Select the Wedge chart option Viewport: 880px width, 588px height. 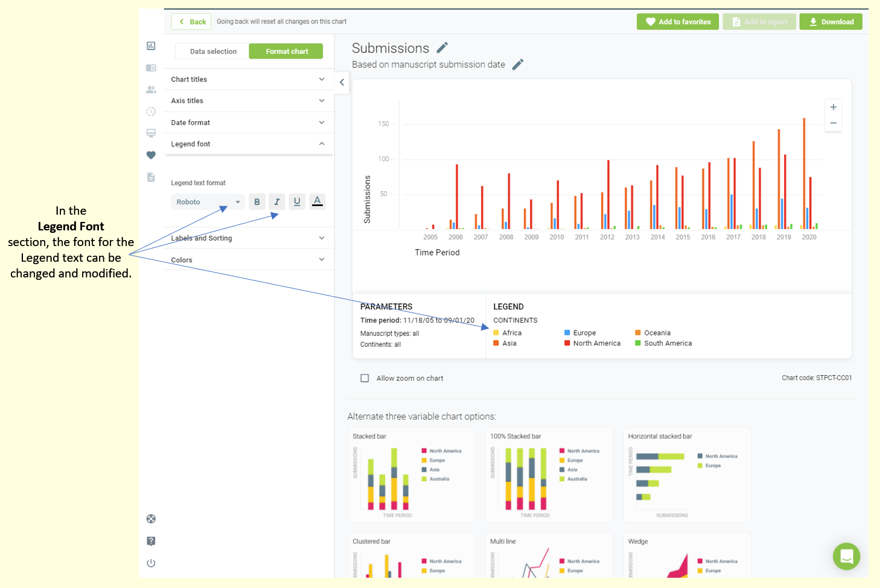(x=687, y=555)
